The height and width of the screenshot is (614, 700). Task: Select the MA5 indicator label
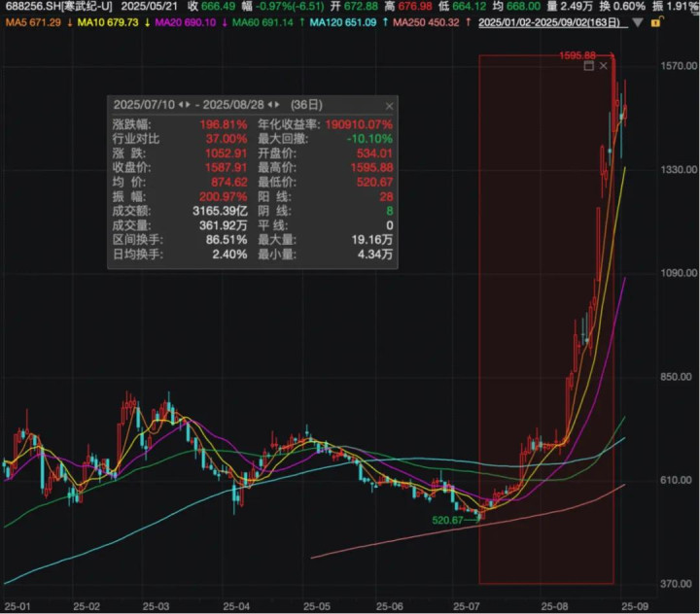pyautogui.click(x=33, y=22)
